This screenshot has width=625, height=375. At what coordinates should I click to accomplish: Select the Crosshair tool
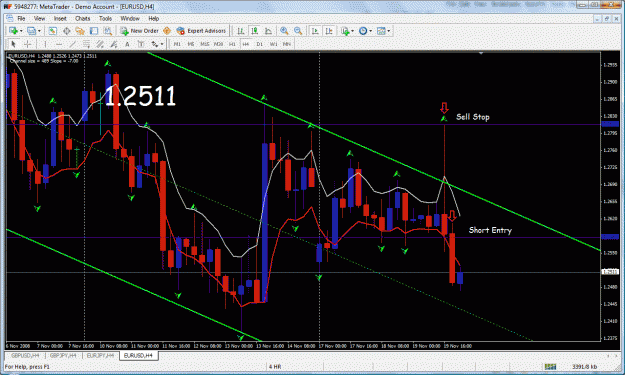[28, 44]
